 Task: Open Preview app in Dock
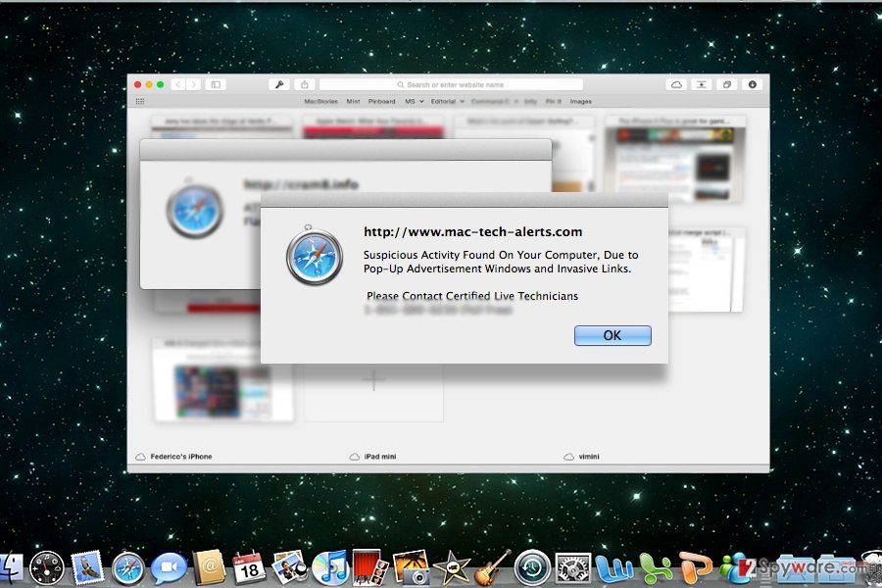[289, 567]
